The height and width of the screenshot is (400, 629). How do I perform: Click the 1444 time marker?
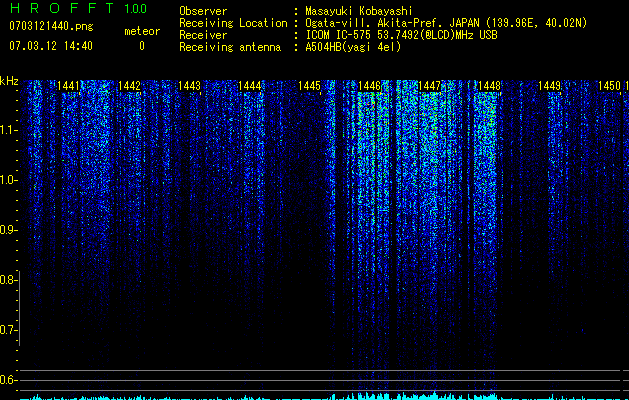pos(250,86)
